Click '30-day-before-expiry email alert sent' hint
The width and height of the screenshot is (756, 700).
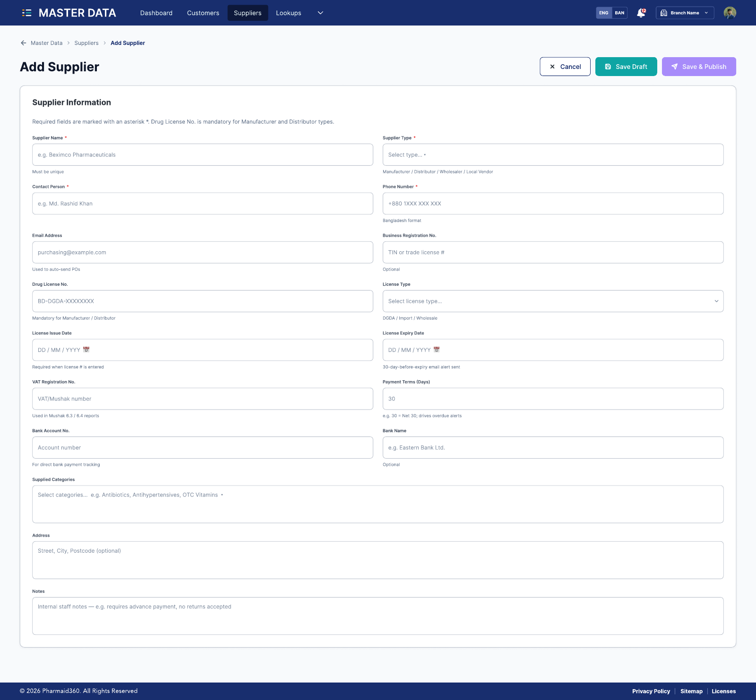421,367
